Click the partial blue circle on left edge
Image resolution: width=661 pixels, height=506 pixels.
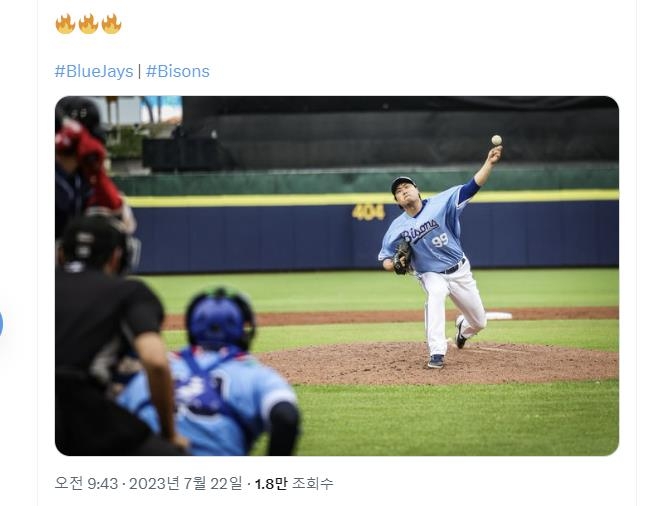[1, 324]
